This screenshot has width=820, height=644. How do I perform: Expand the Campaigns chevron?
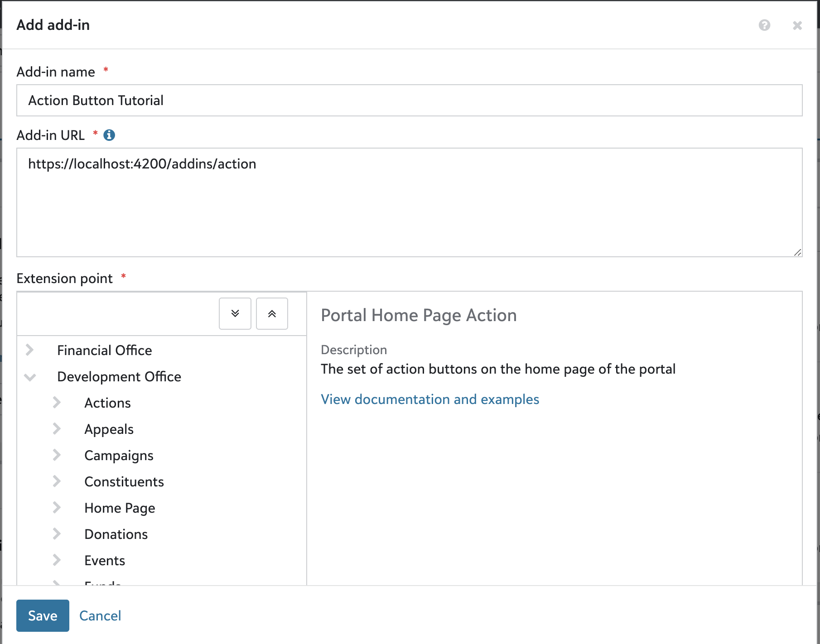tap(57, 455)
